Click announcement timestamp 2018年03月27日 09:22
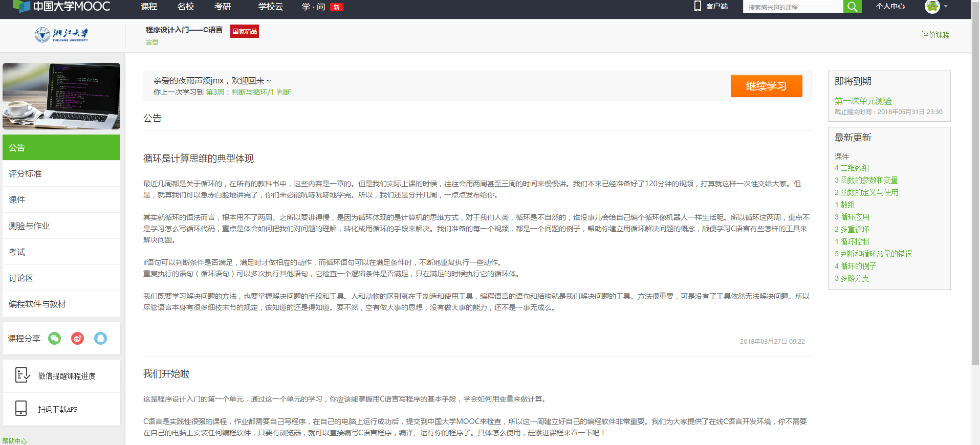980x445 pixels. point(772,341)
